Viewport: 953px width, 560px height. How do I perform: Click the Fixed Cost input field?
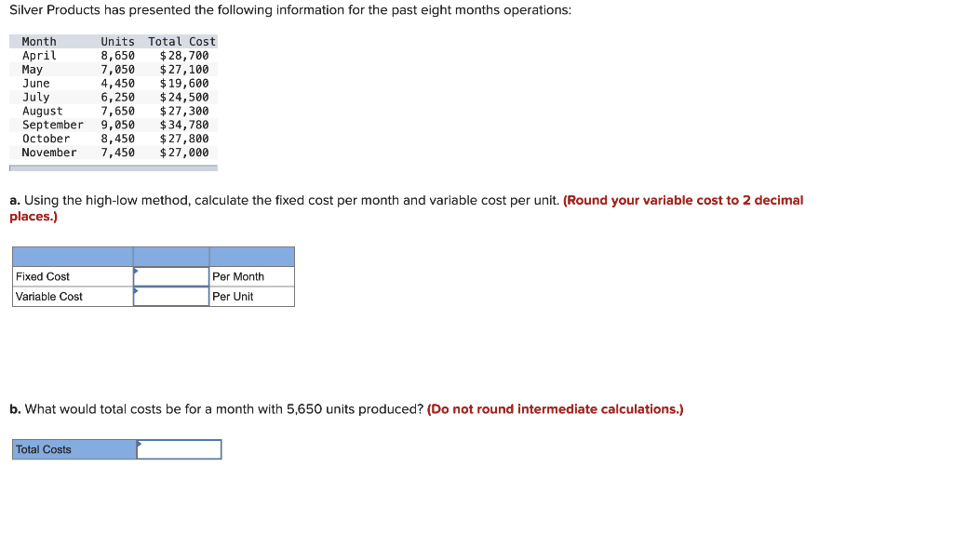click(172, 276)
